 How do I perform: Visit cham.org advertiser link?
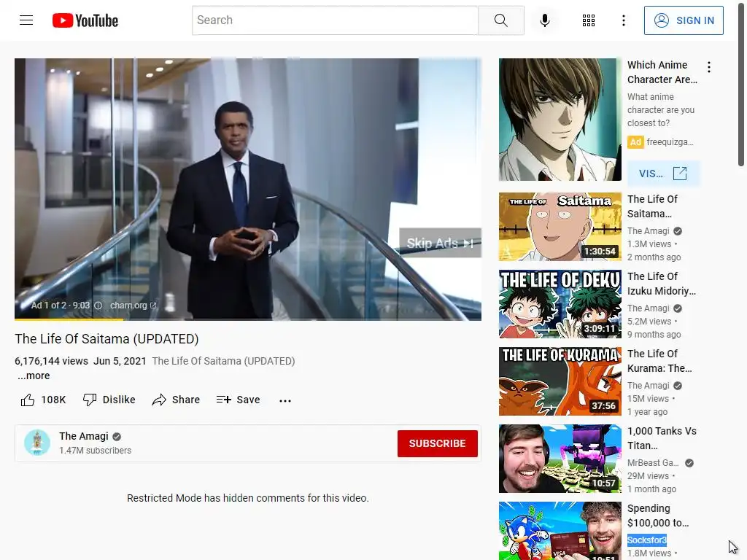(133, 306)
